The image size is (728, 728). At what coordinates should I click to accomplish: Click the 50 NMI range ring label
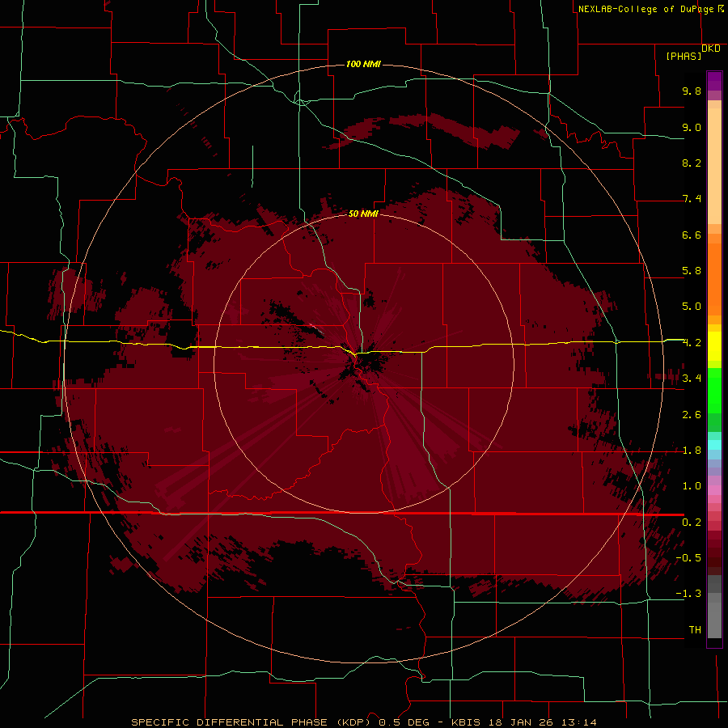363,214
